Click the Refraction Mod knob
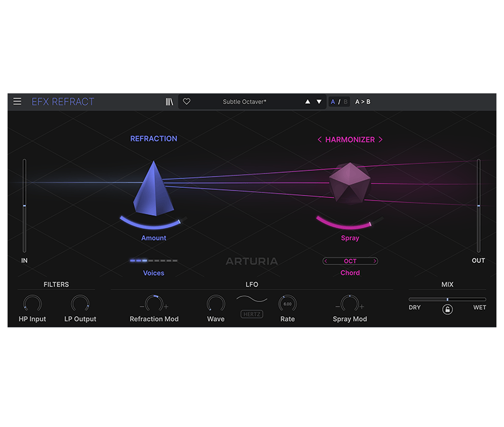Image resolution: width=504 pixels, height=427 pixels. tap(154, 304)
